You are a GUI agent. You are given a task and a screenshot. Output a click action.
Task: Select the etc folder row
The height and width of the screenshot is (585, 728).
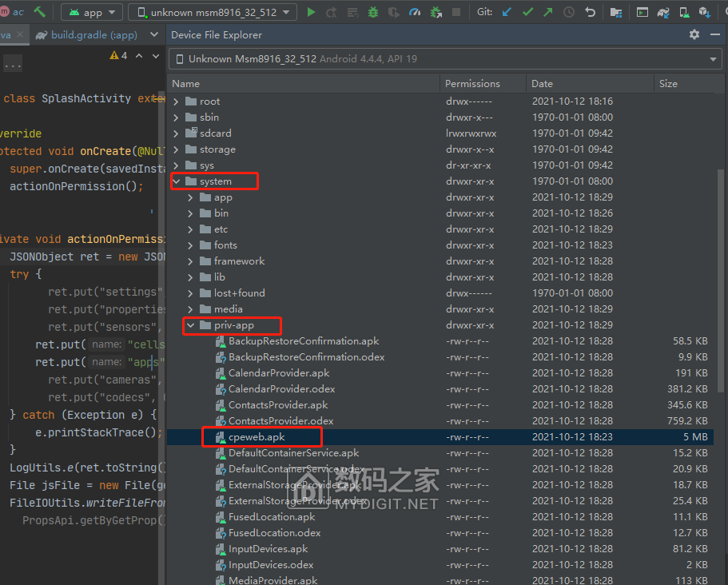(440, 229)
